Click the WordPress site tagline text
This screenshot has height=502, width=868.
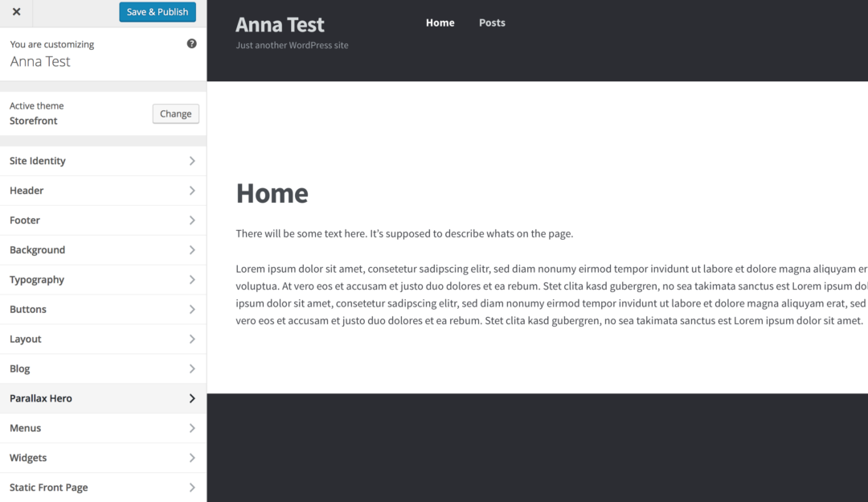tap(292, 45)
